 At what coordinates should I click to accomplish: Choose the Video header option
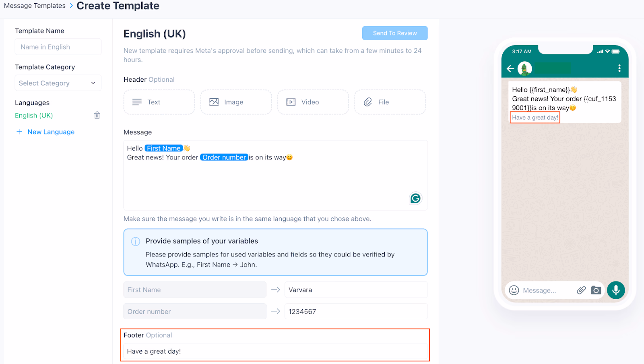coord(313,102)
